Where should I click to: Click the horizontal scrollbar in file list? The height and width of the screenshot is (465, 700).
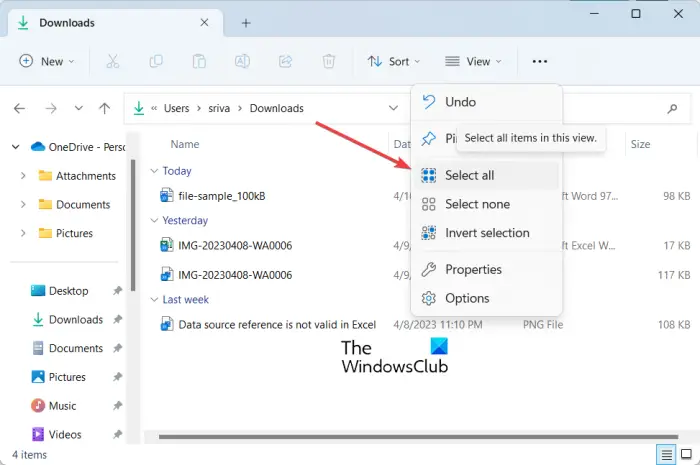pos(418,436)
